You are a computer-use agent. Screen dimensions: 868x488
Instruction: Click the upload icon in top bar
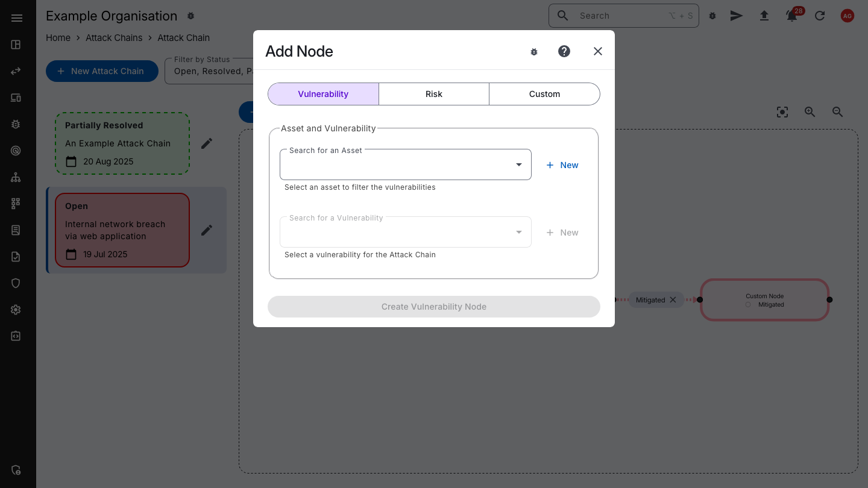(764, 16)
